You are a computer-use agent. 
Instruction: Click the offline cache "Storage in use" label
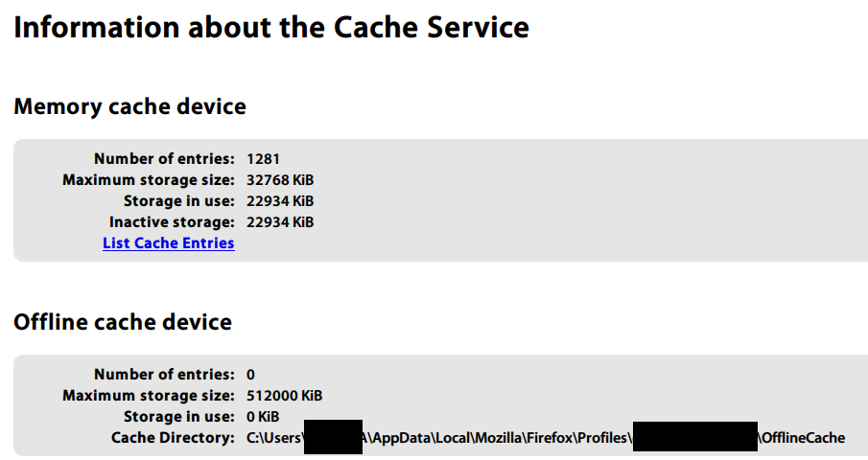(x=178, y=417)
